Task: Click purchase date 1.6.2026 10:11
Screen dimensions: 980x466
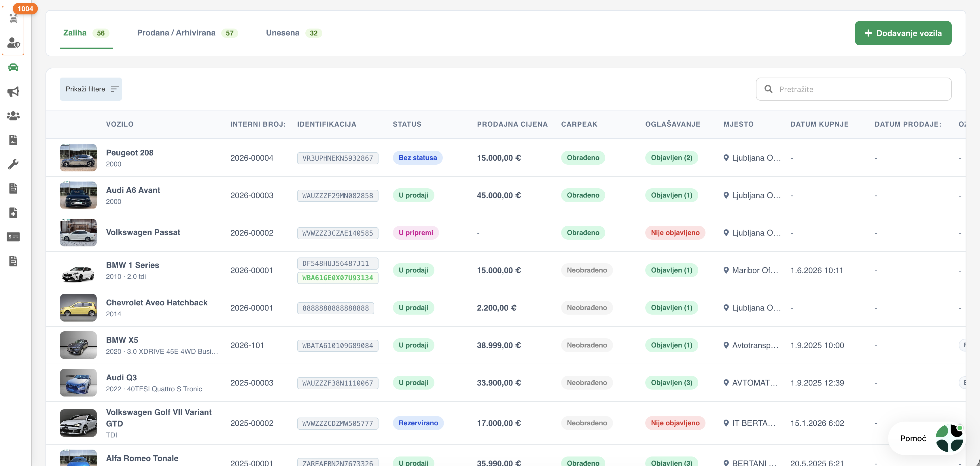Action: click(816, 270)
